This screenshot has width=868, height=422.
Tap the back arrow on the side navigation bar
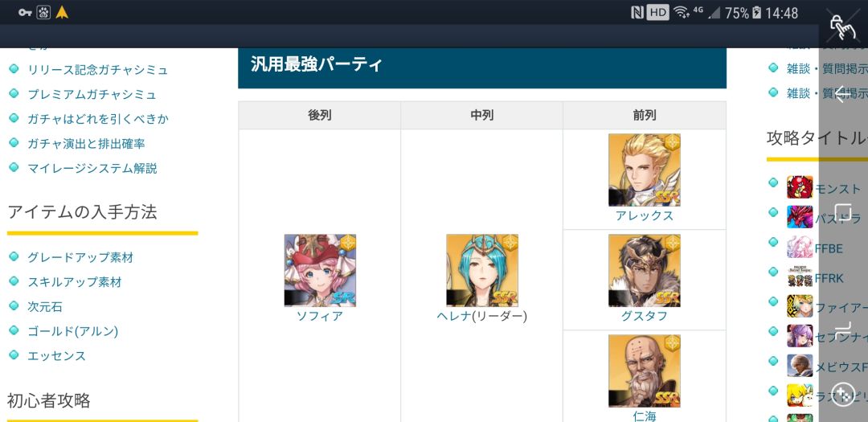coord(842,94)
